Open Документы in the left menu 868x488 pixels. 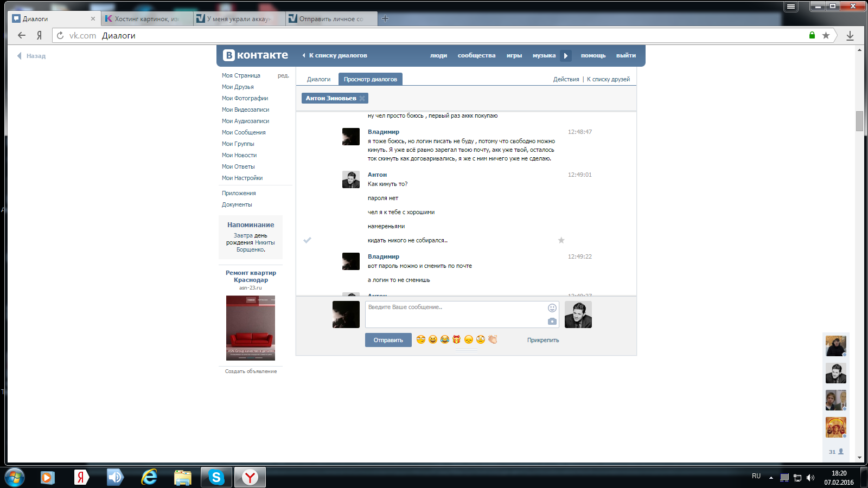point(237,204)
